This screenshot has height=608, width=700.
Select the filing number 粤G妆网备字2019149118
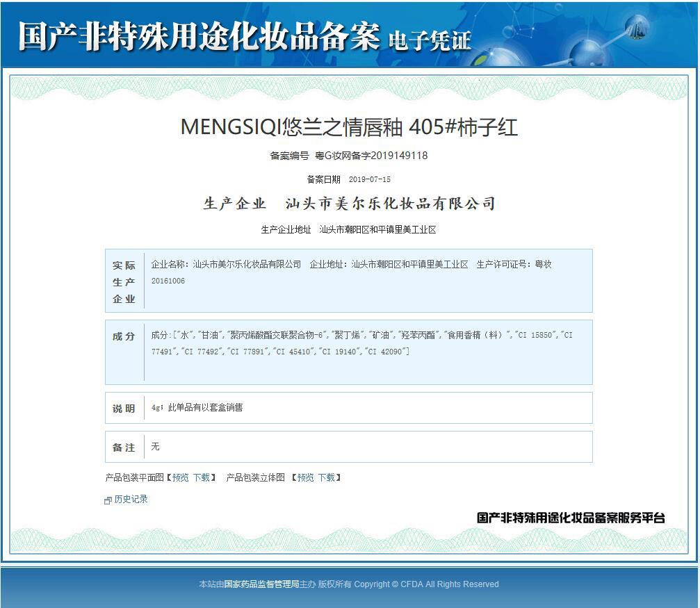click(x=371, y=156)
